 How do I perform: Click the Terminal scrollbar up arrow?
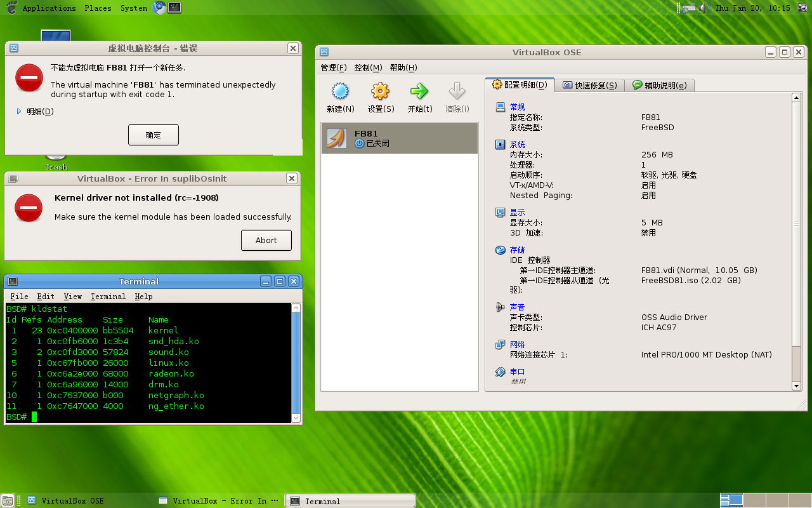296,308
